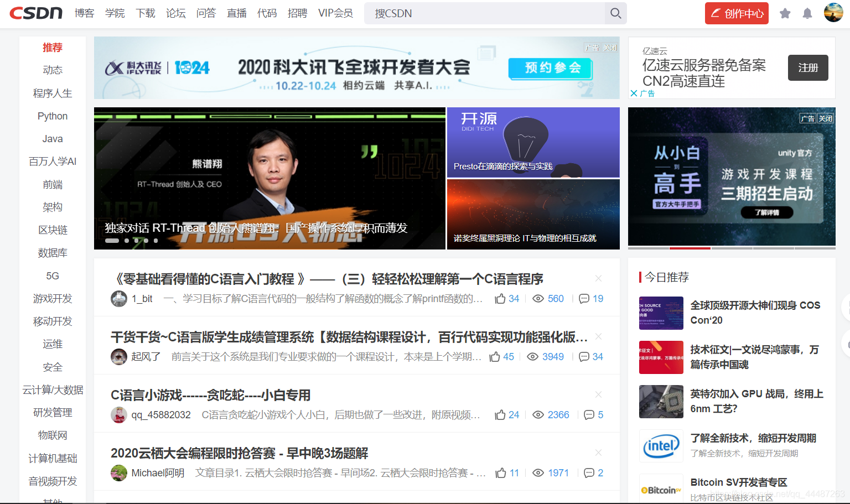This screenshot has width=850, height=504.
Task: Open article title C语言小游戏 贪吃蛇 小白专用
Action: pos(210,395)
